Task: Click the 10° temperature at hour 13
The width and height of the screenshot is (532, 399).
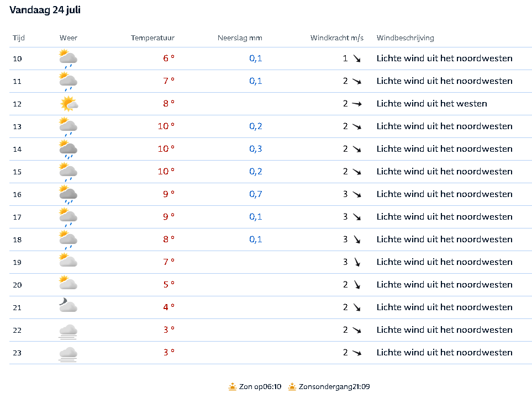Action: [166, 126]
